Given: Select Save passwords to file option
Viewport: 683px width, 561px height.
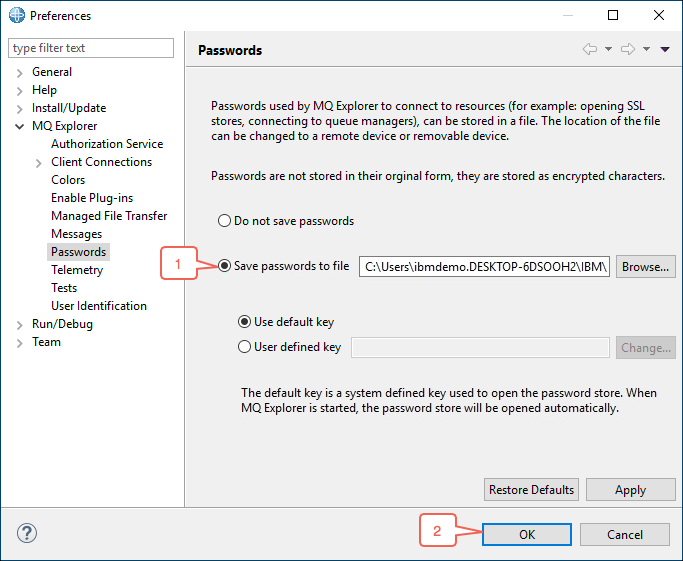Looking at the screenshot, I should click(x=224, y=265).
